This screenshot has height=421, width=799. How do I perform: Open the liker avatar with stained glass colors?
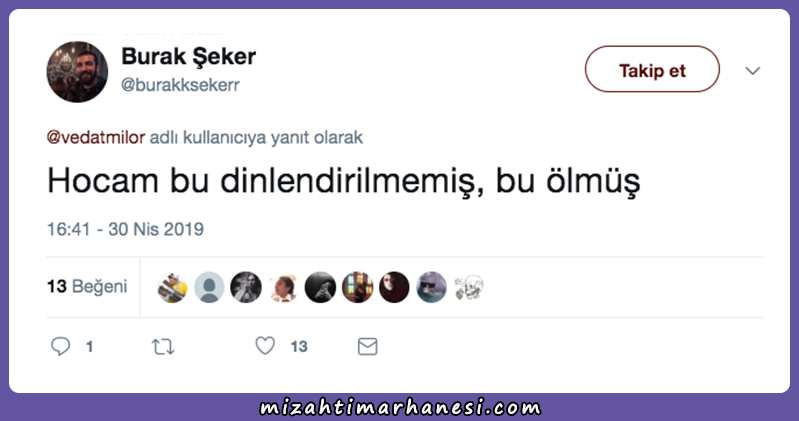pyautogui.click(x=357, y=287)
